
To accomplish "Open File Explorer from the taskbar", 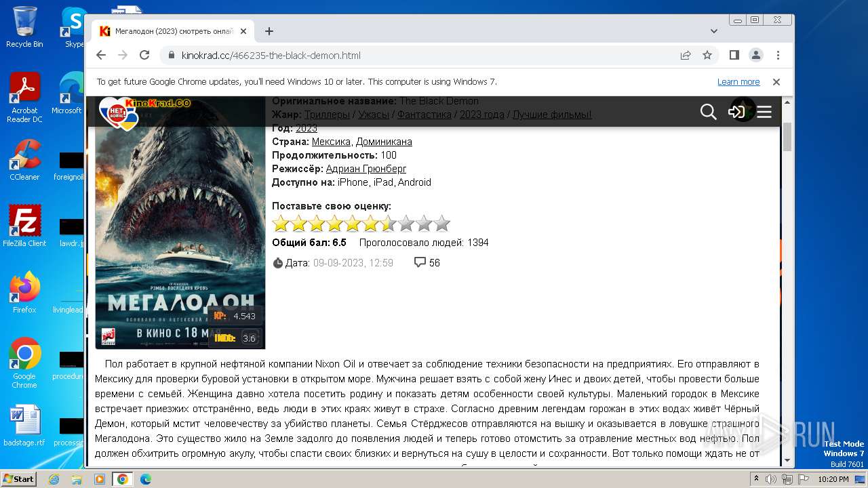I will pos(77,479).
